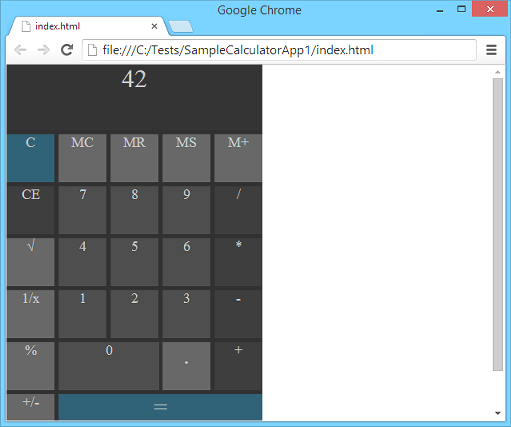Click the address bar URL field
The height and width of the screenshot is (427, 511).
click(279, 50)
